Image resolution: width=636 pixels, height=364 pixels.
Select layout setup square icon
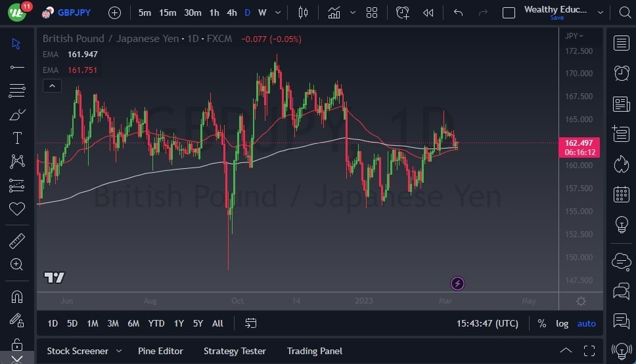click(509, 13)
